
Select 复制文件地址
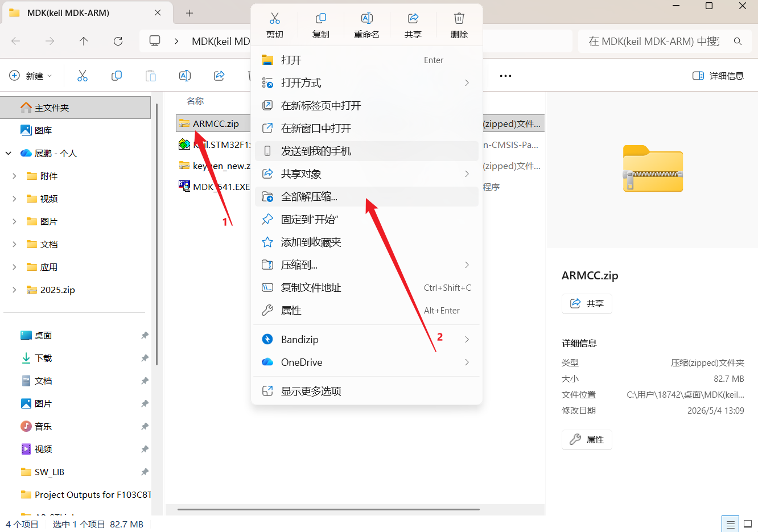(x=366, y=288)
